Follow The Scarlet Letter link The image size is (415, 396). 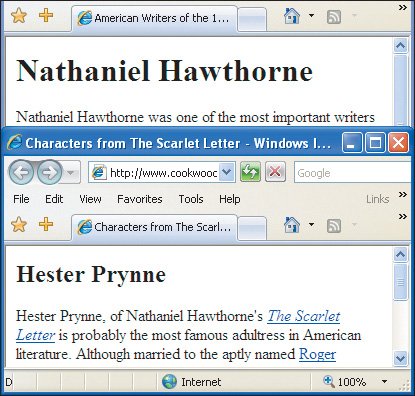coord(304,316)
